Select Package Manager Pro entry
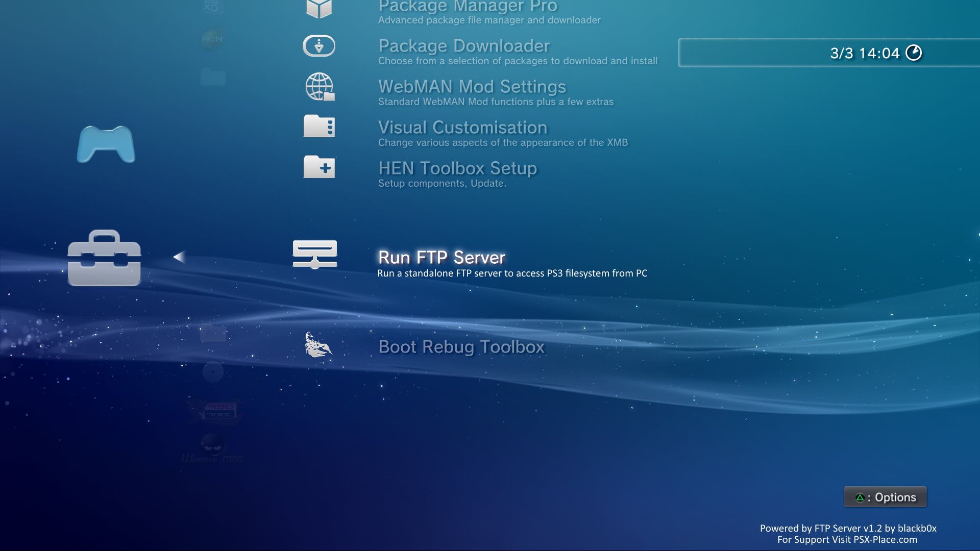 (468, 6)
